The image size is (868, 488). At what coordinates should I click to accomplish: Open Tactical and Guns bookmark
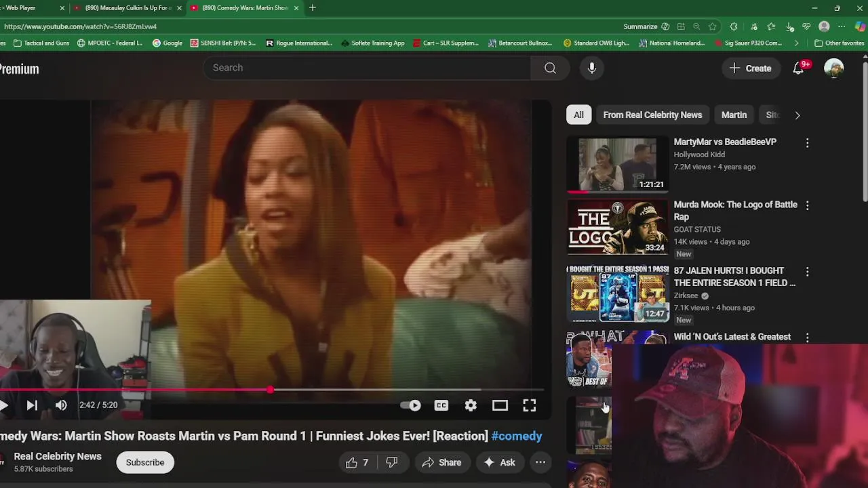point(41,43)
